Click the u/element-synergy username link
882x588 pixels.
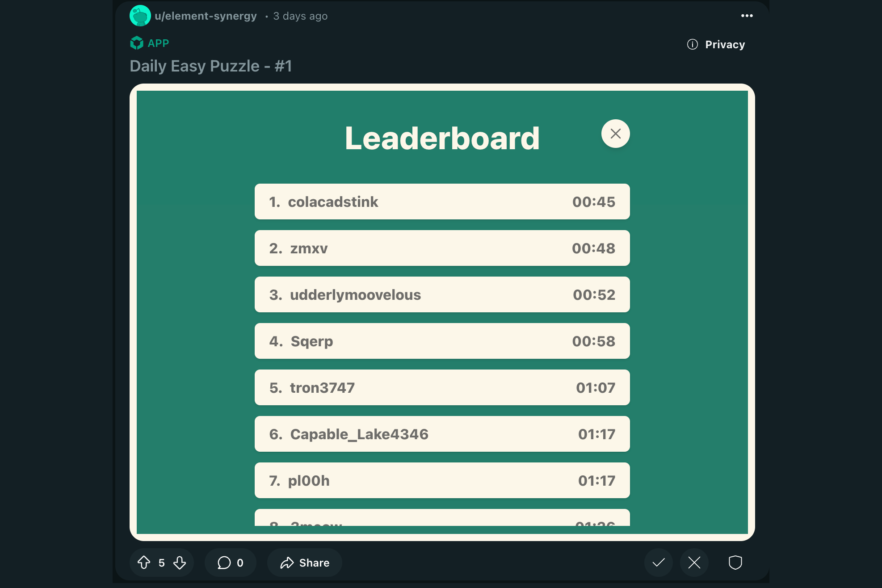(x=206, y=16)
